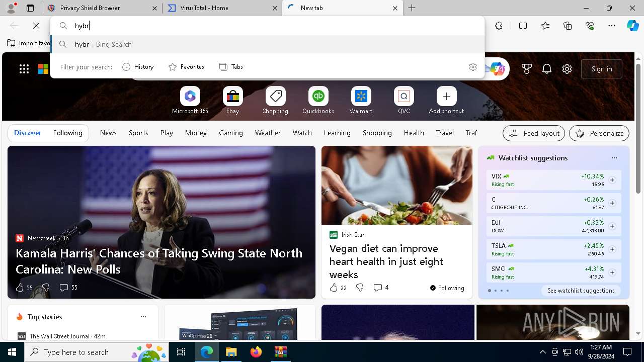Open the Copilot sidebar icon
This screenshot has width=644, height=362.
(x=632, y=26)
